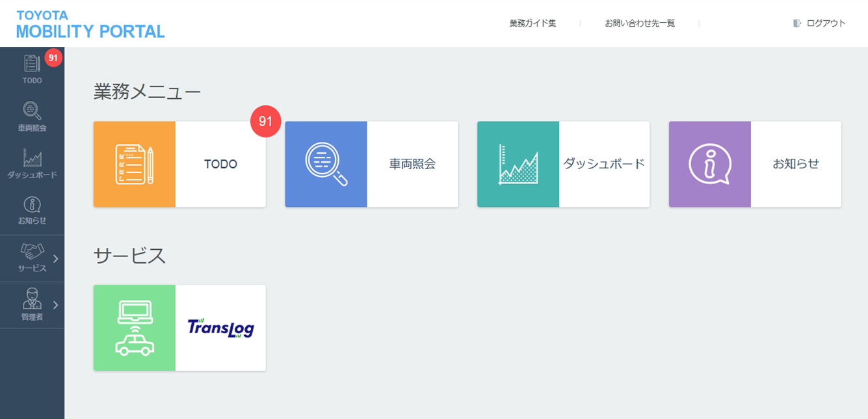Expand the 管理者 sidebar submenu arrow
The height and width of the screenshot is (419, 868).
coord(55,304)
